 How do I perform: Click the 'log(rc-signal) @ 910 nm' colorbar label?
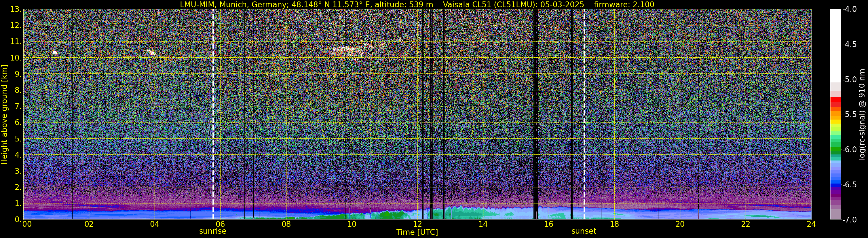[x=862, y=114]
